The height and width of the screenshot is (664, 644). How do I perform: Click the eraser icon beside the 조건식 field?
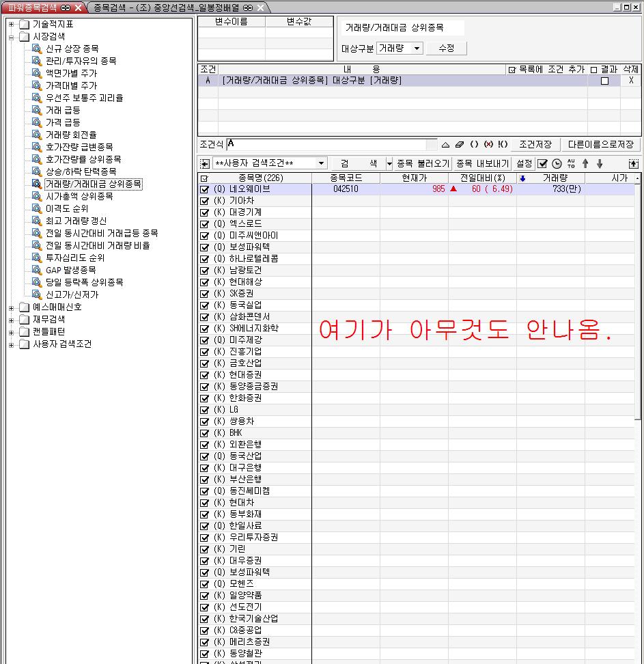[459, 145]
